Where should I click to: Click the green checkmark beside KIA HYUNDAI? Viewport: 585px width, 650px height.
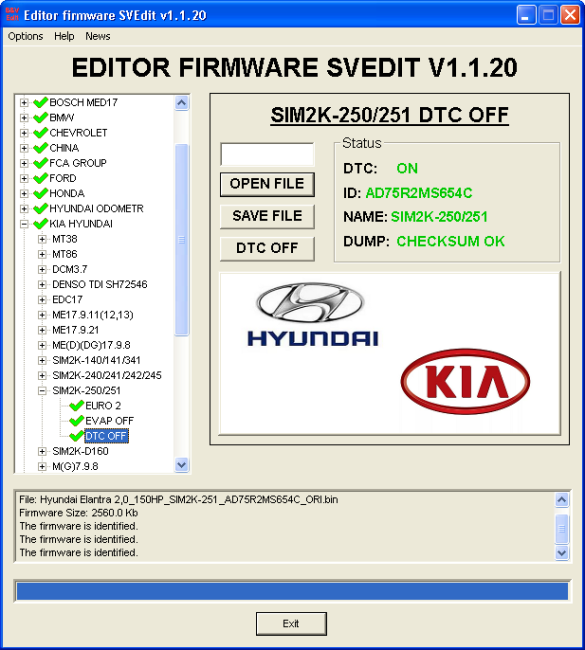click(40, 223)
